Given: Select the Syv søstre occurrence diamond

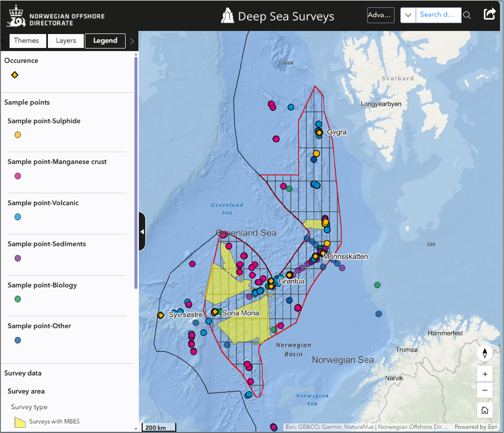Looking at the screenshot, I should point(160,315).
